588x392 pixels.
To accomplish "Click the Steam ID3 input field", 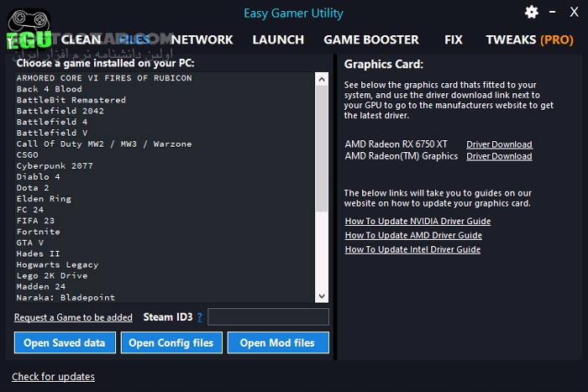I will 268,317.
